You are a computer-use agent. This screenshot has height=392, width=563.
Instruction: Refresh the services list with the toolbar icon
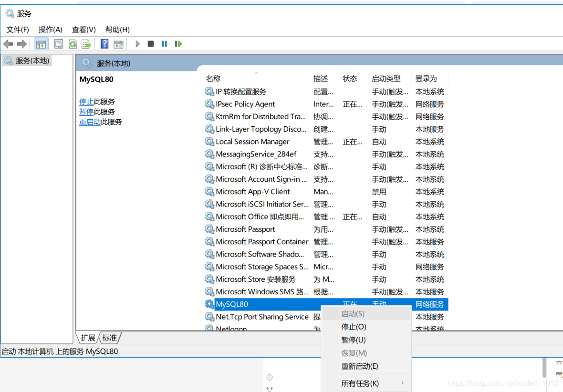(73, 43)
